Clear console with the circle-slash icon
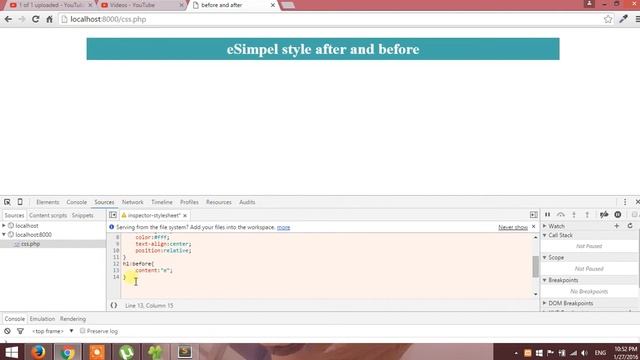Screen dimensions: 640x360 click(7, 331)
